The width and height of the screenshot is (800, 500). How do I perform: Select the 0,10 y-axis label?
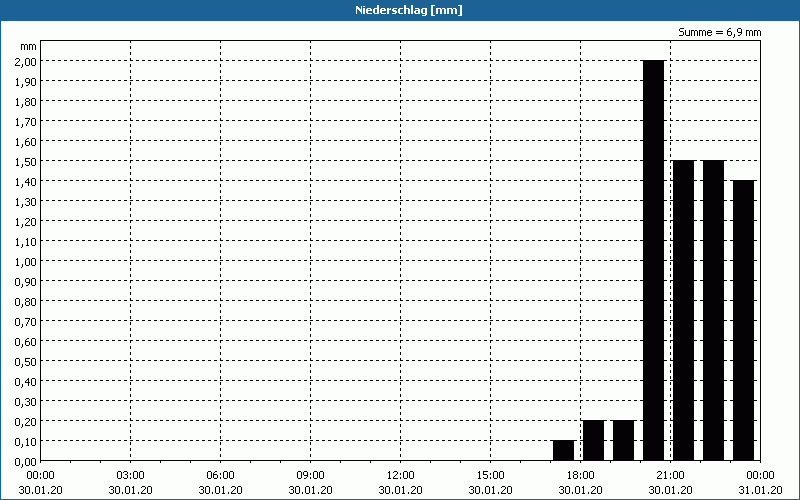[x=26, y=441]
